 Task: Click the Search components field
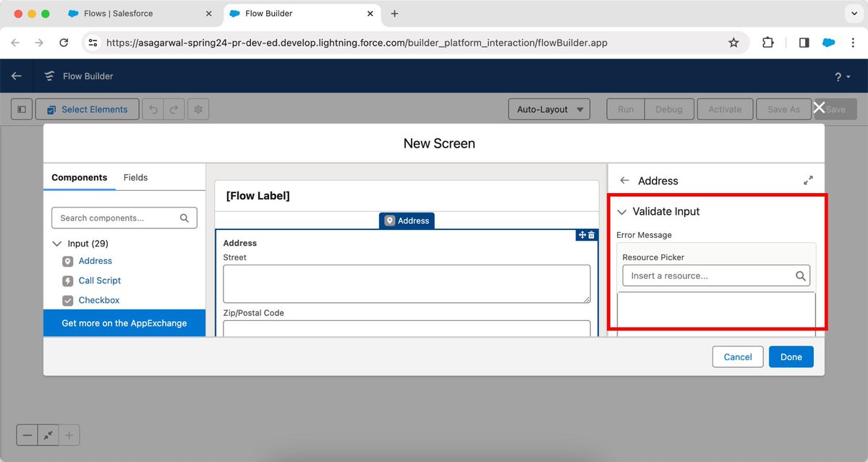point(124,218)
